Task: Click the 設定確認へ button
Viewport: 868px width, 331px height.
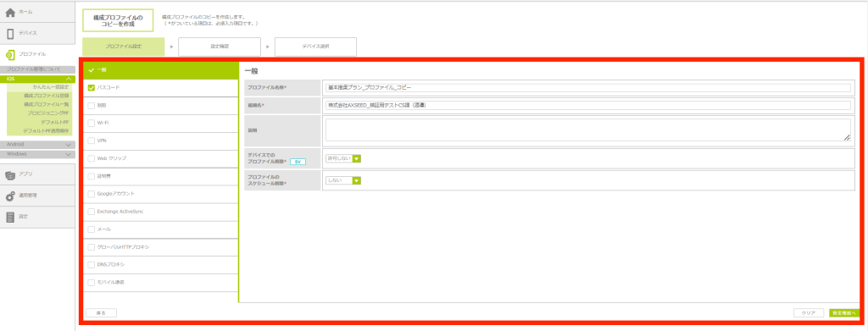Action: coord(844,312)
